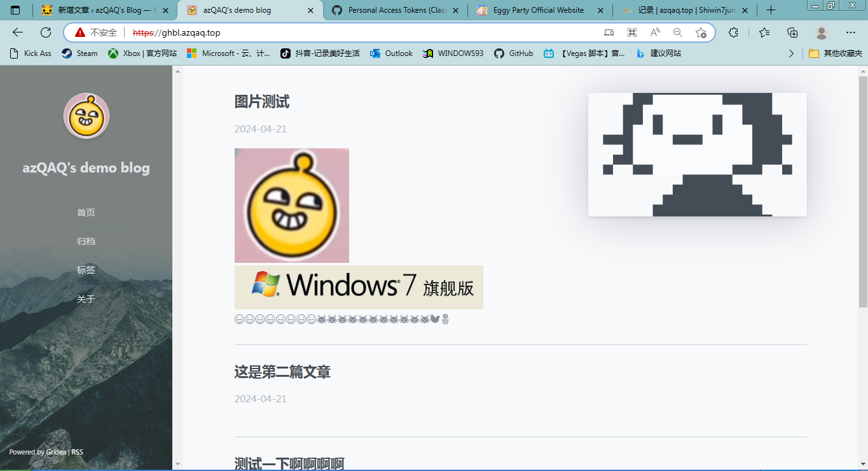The height and width of the screenshot is (471, 868).
Task: Click the sidebar scrollbar down arrow
Action: [x=178, y=464]
